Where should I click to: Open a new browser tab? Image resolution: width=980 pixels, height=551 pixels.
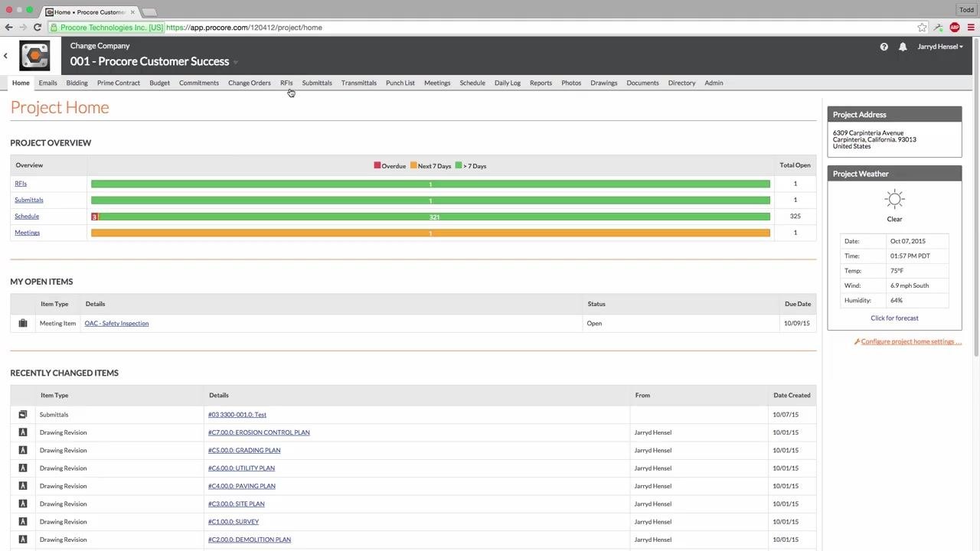pos(149,12)
